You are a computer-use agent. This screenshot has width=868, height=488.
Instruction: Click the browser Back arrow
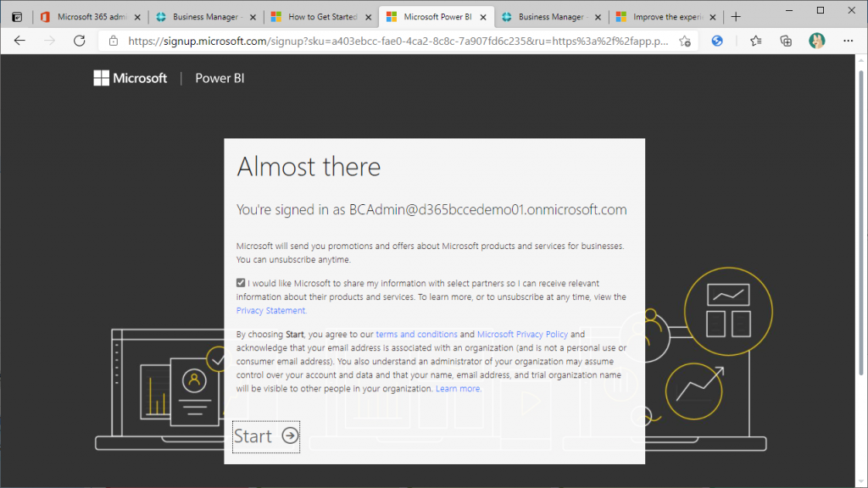[20, 41]
